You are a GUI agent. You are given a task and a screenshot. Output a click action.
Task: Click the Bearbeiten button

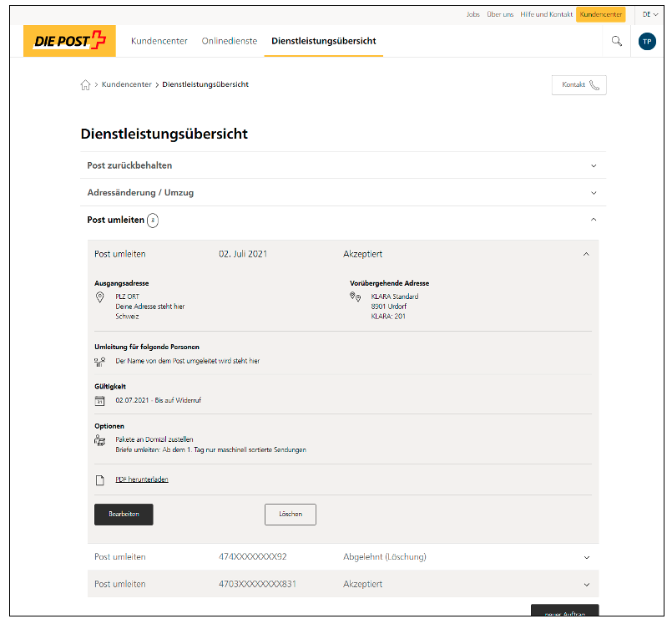point(123,514)
